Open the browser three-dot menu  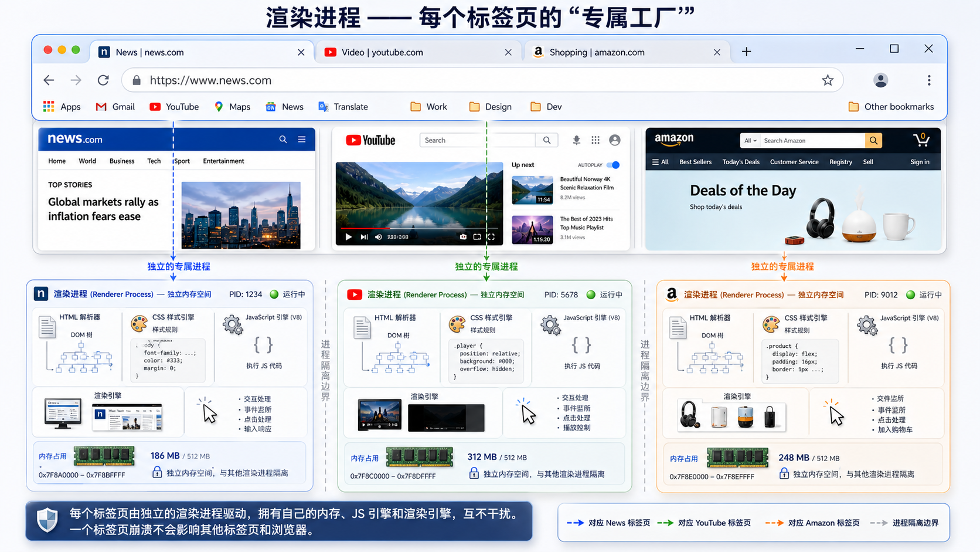(x=929, y=80)
